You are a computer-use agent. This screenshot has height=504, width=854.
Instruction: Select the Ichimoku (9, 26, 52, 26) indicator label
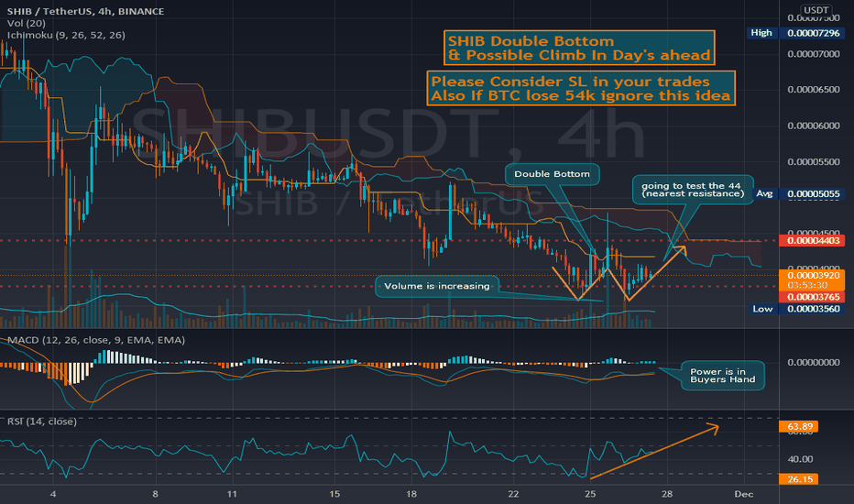(x=66, y=35)
